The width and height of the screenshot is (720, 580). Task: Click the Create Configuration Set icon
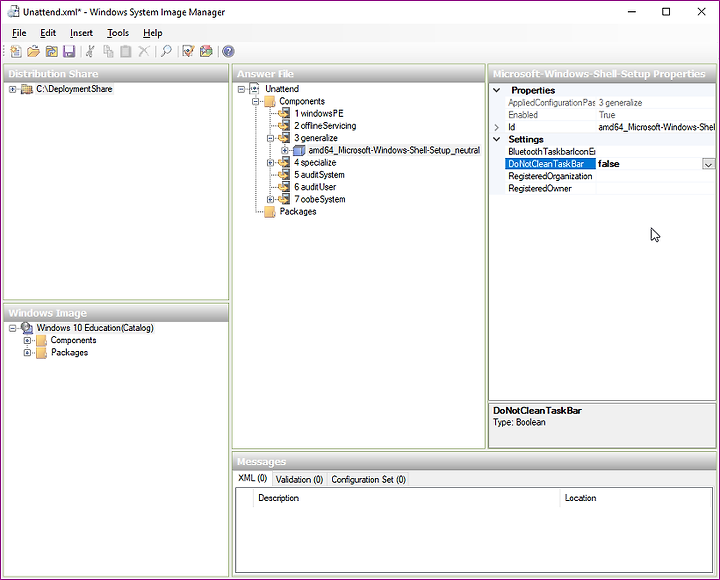pos(206,51)
